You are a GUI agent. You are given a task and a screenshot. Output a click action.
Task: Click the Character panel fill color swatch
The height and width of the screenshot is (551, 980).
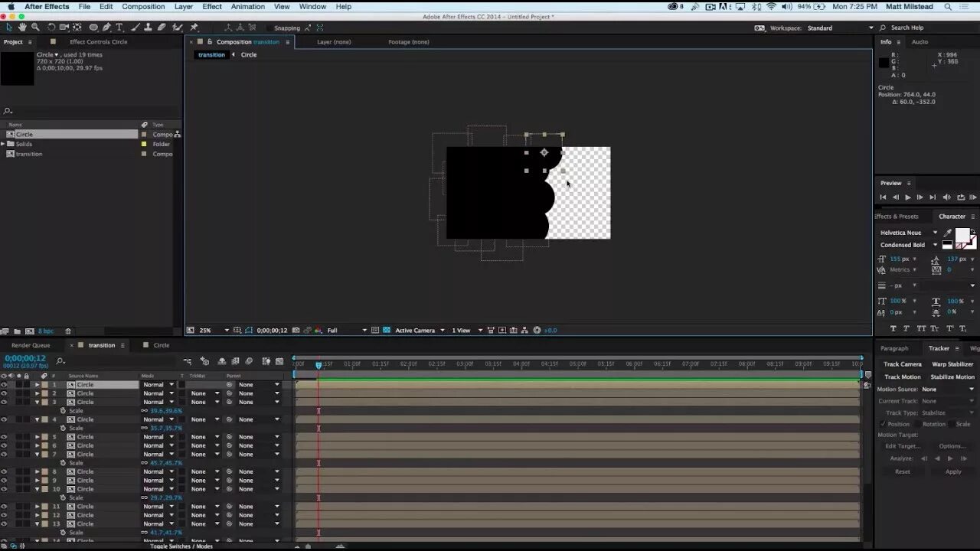(962, 236)
